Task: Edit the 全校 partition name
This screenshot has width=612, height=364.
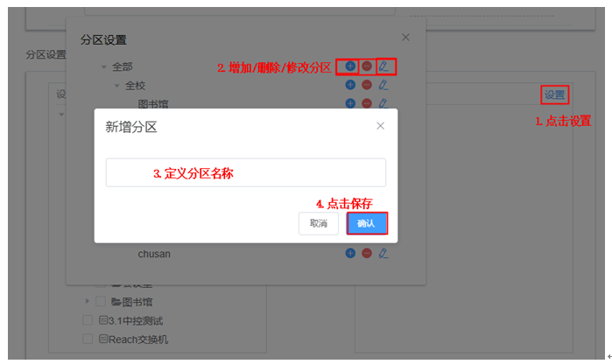Action: tap(383, 85)
